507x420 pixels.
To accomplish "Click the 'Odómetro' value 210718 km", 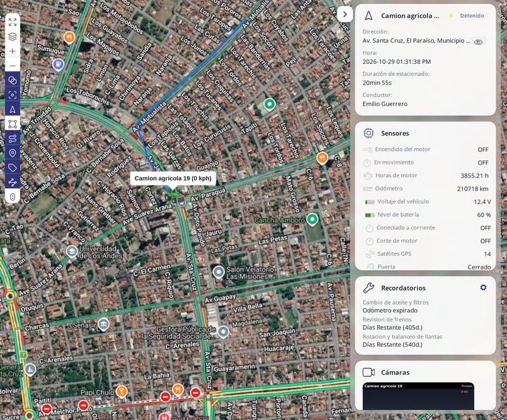I will click(472, 189).
